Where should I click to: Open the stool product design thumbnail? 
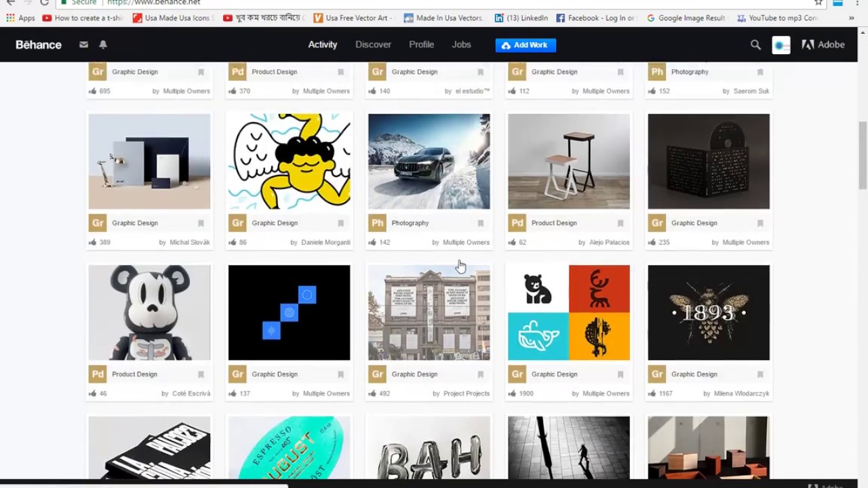(568, 161)
